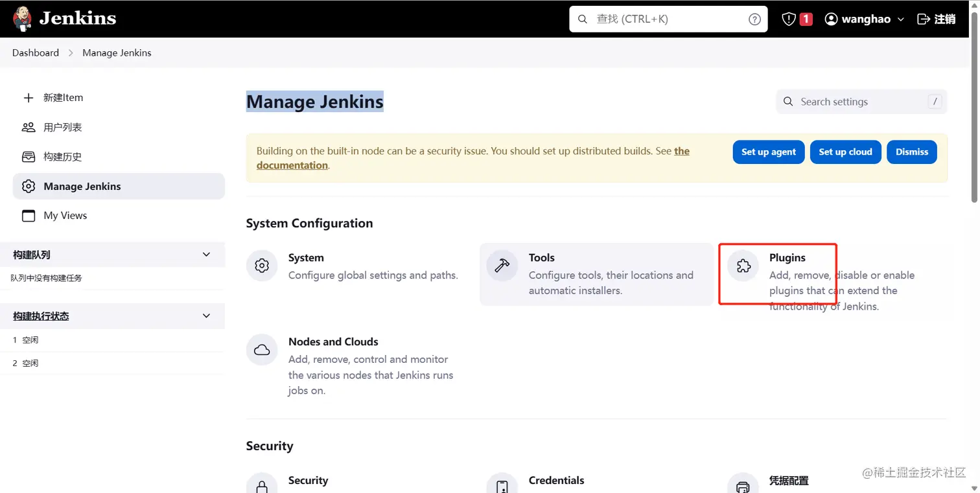Open the Nodes and Clouds title

(x=333, y=342)
